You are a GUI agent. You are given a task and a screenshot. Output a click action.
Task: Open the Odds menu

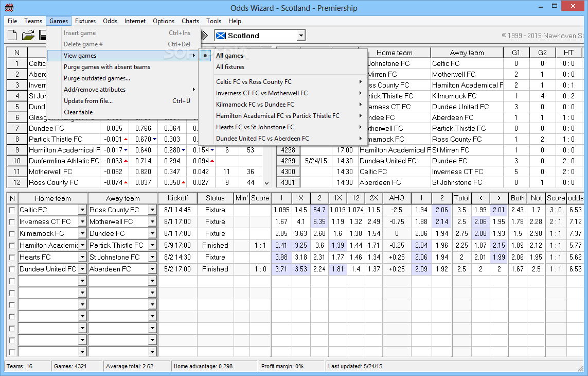(x=110, y=21)
